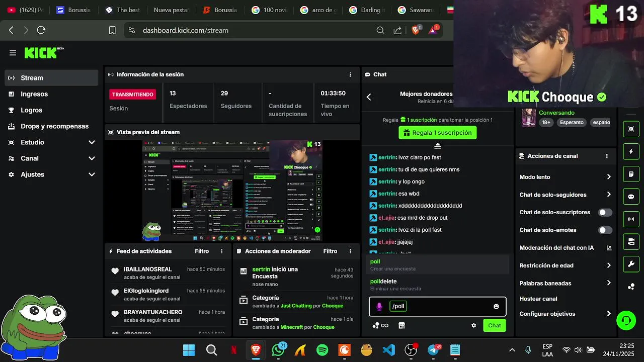Open Telegram from the taskbar
Viewport: 644px width, 362px height.
click(x=433, y=350)
